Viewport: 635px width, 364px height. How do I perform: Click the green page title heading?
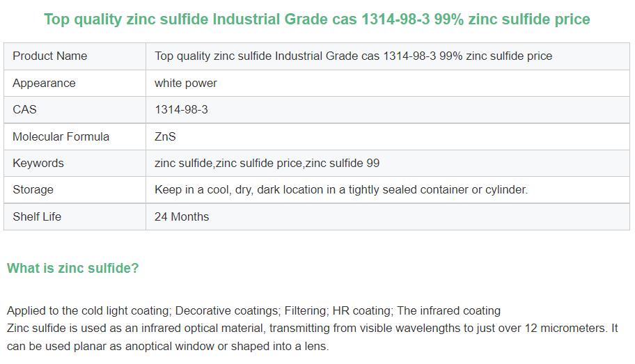click(x=317, y=19)
